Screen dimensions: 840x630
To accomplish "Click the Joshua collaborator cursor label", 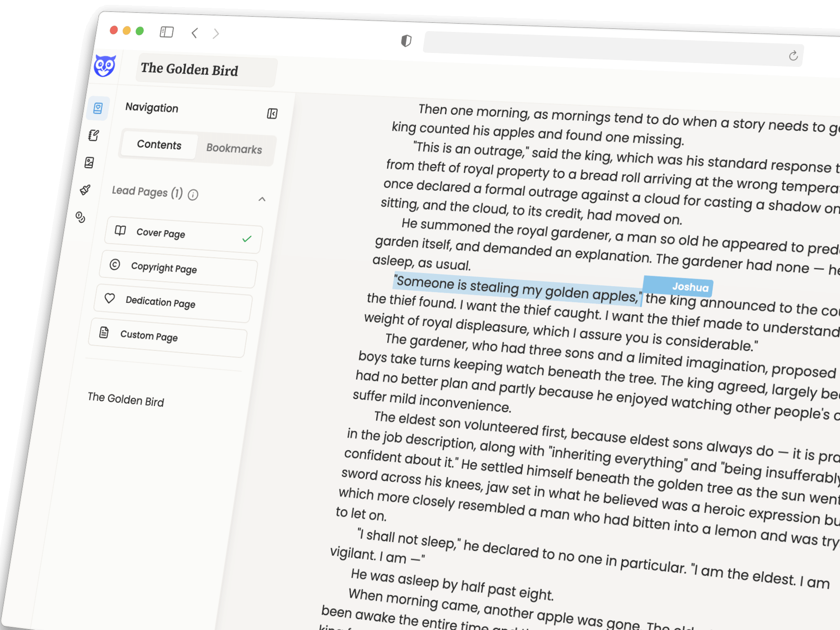I will click(x=679, y=286).
